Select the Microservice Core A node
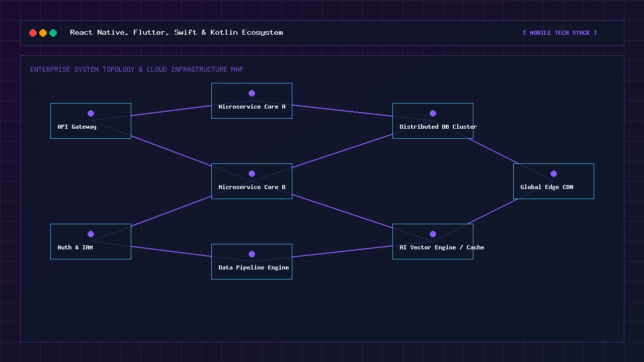The width and height of the screenshot is (644, 362). (x=252, y=101)
